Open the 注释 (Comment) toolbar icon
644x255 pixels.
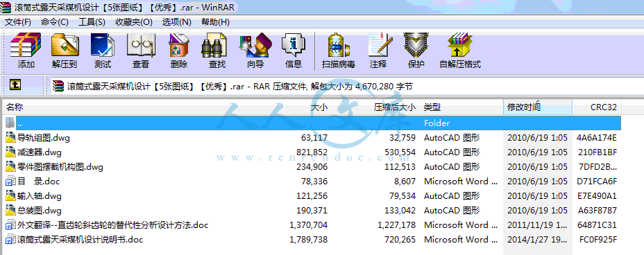378,51
